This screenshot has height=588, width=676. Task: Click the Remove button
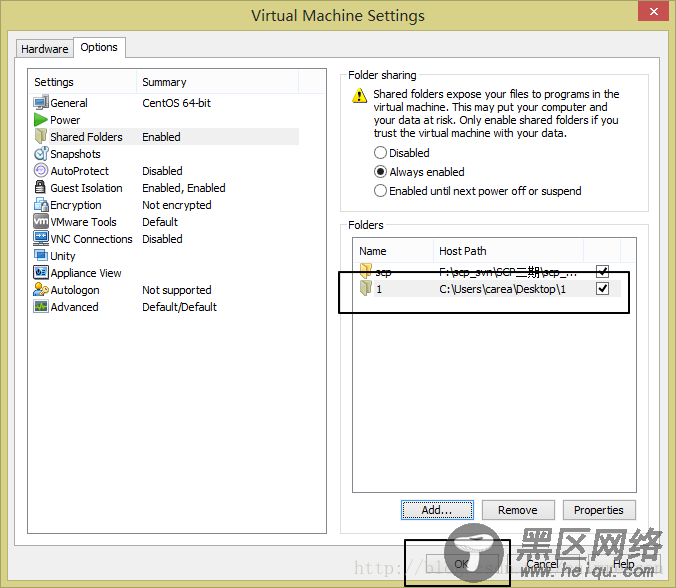[x=518, y=510]
